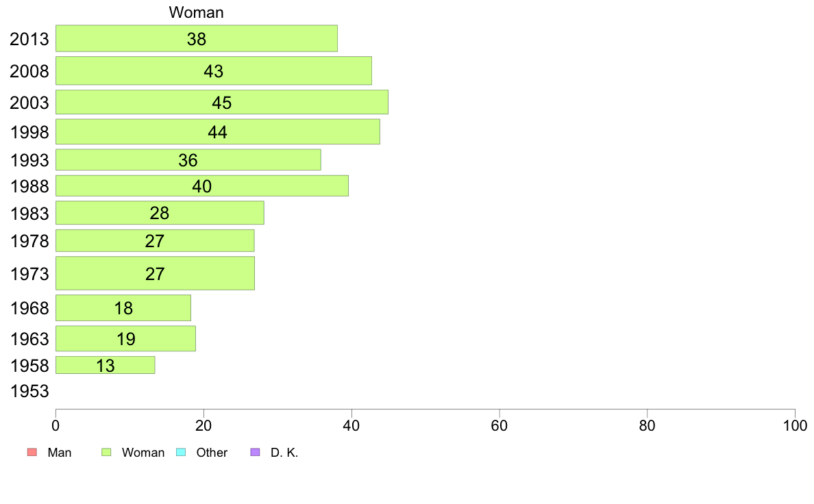Select the 2008 bar showing 43

click(213, 71)
